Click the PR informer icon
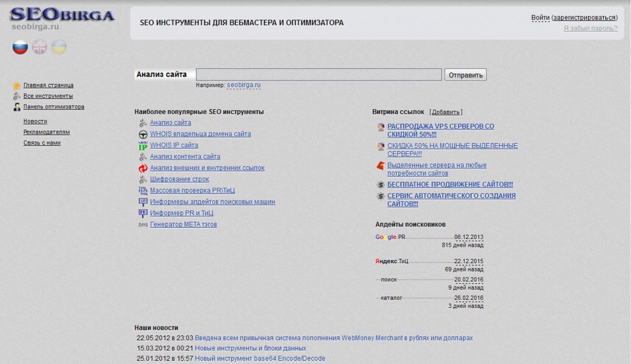 (x=143, y=213)
